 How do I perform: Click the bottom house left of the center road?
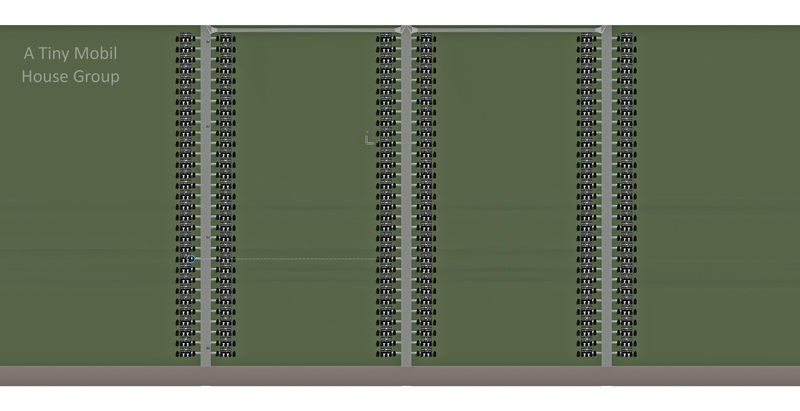click(386, 352)
